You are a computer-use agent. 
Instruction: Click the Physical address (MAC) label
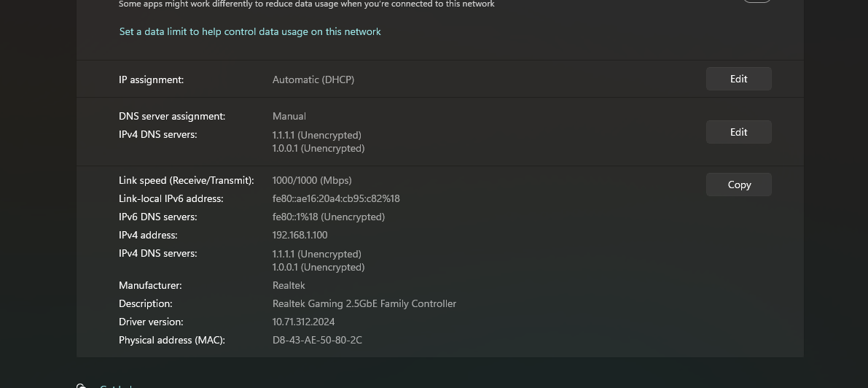click(x=172, y=340)
